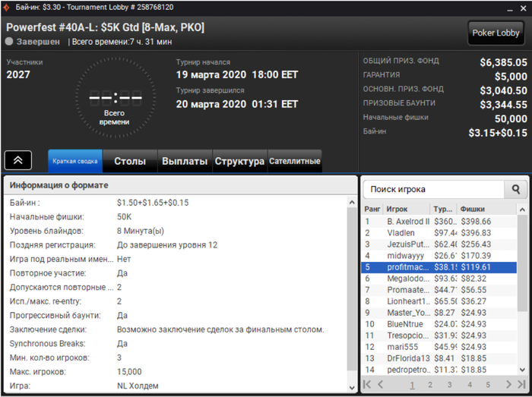Select player B. Axelrod II row

coord(439,222)
